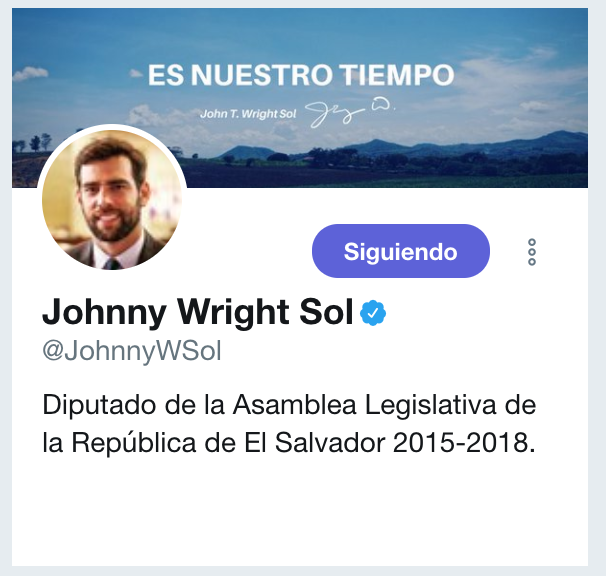Image resolution: width=606 pixels, height=576 pixels.
Task: Select the Diputado bio text's first line
Action: click(x=289, y=405)
